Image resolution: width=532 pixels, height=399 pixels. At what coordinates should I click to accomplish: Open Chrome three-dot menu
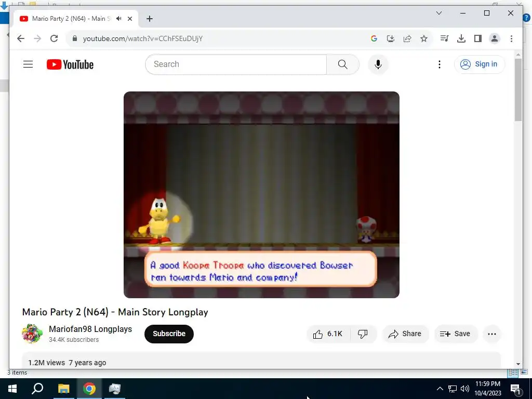pyautogui.click(x=511, y=38)
